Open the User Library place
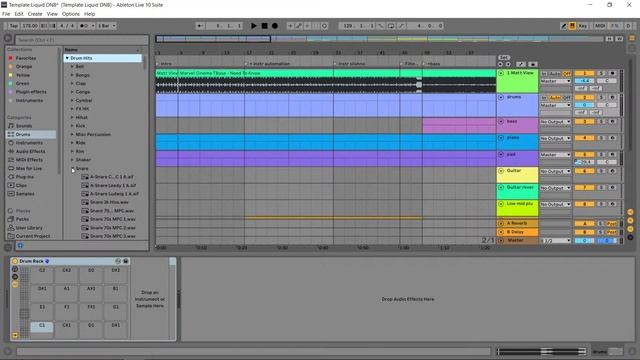Viewport: 640px width, 360px height. [x=29, y=228]
